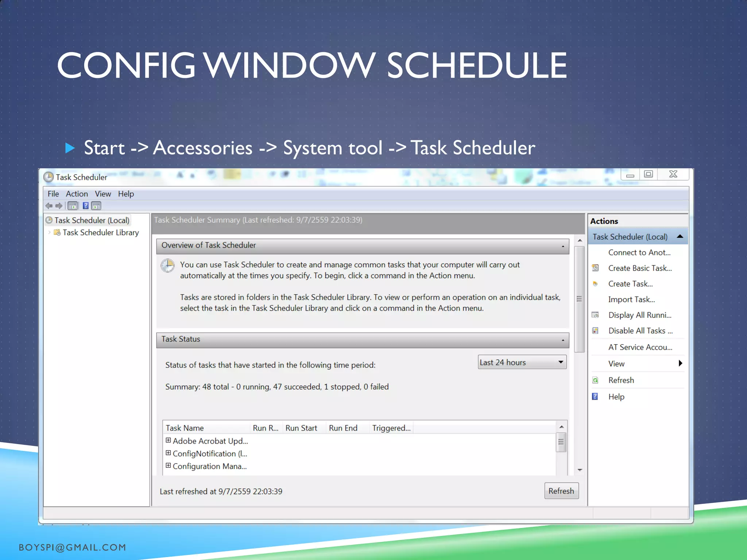Screen dimensions: 747x560
Task: Click the Back arrow toolbar icon
Action: click(x=49, y=206)
